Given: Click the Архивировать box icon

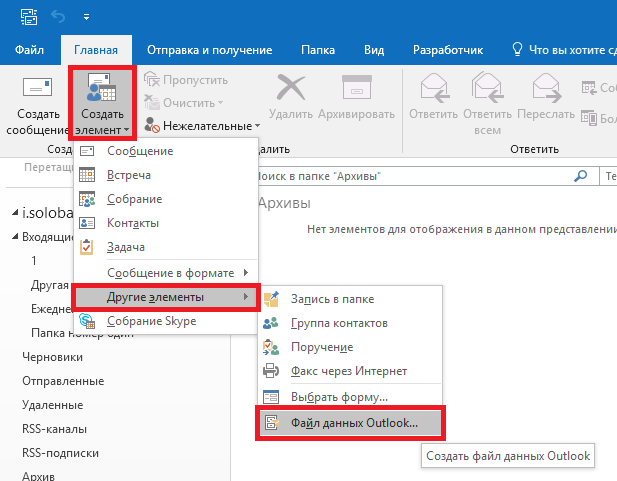Looking at the screenshot, I should pyautogui.click(x=357, y=87).
